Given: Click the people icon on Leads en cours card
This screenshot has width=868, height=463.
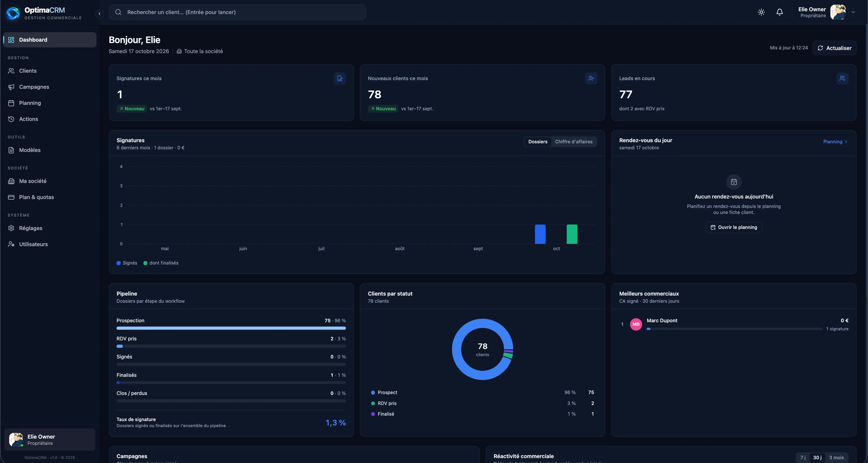Looking at the screenshot, I should [x=842, y=78].
